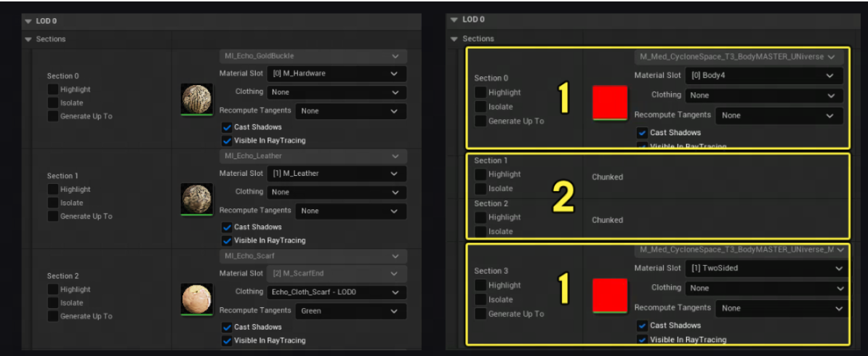Toggle the Highlight checkbox for Section 3

coord(481,286)
